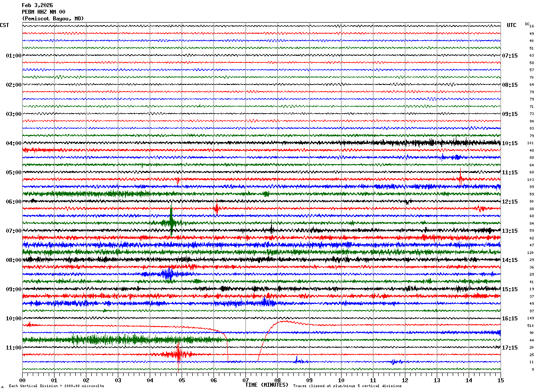This screenshot has height=392, width=536.
Task: Click DC value "11" in the right column
Action: tap(532, 362)
